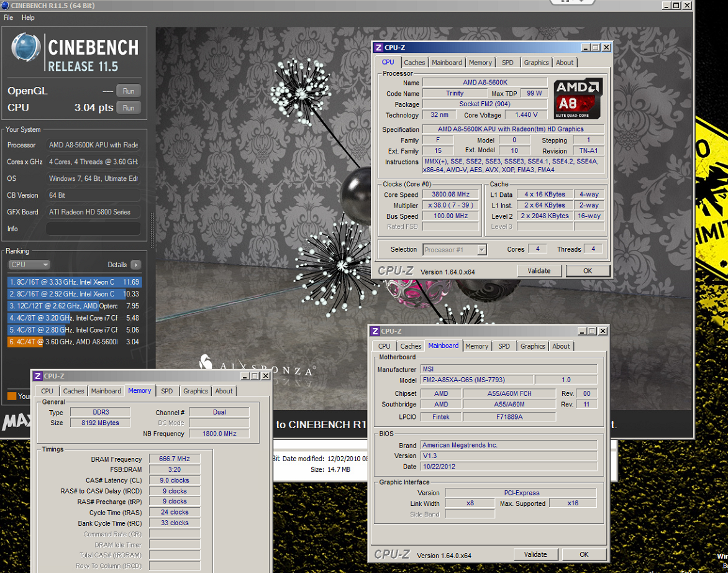Screen dimensions: 728x573
Task: Click the AMD A8 processor logo in CPU-Z
Action: coord(578,99)
